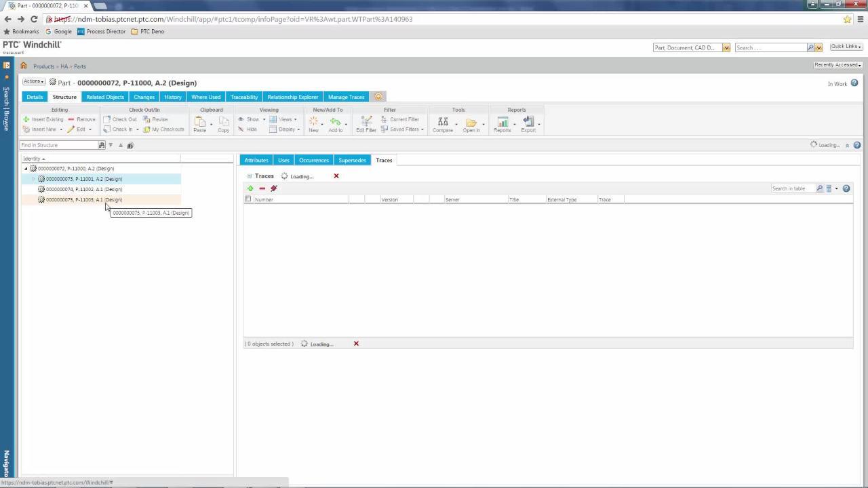Open help icon beside structure Loading indicator
Viewport: 868px width, 488px height.
[x=857, y=145]
